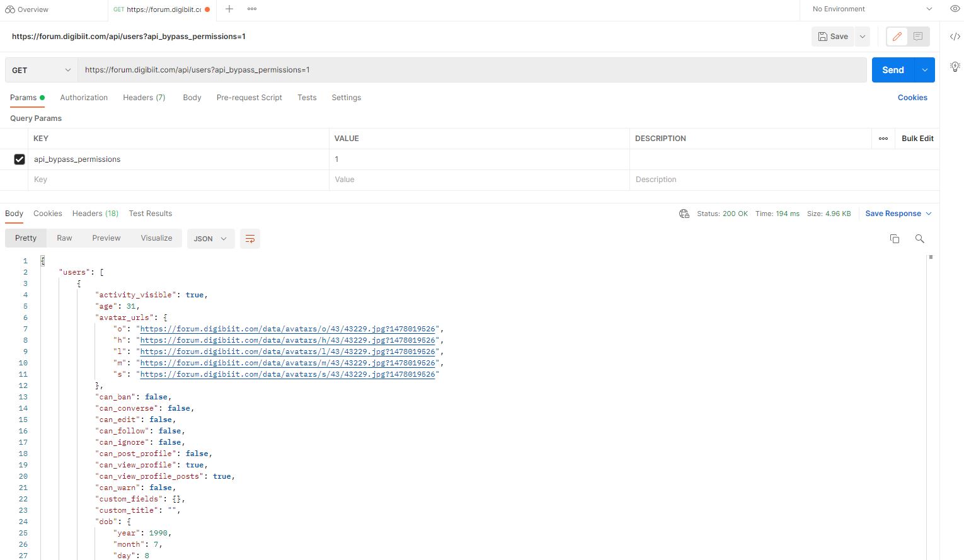
Task: Open the Save Response dropdown
Action: (x=898, y=214)
